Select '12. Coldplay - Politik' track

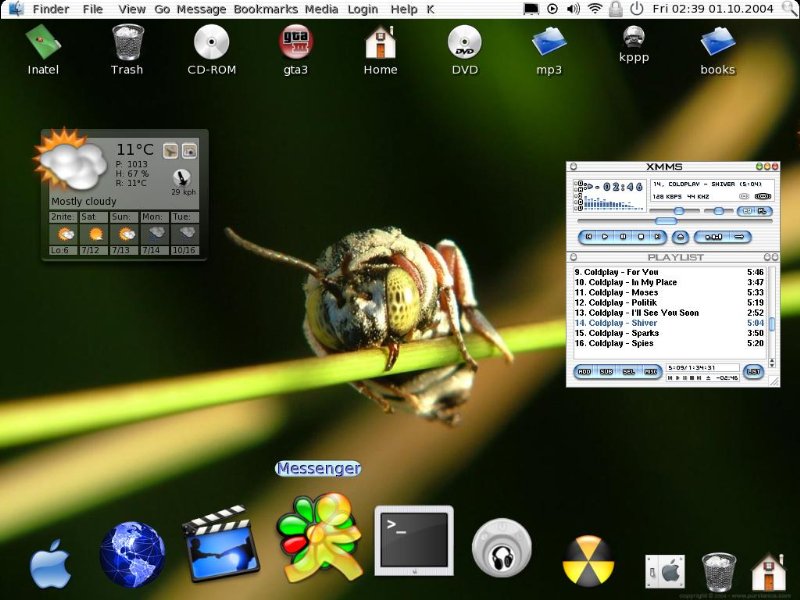coord(669,303)
